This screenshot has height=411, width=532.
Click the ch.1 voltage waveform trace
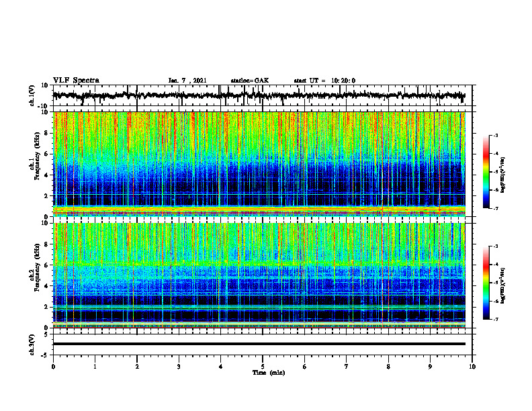click(259, 95)
